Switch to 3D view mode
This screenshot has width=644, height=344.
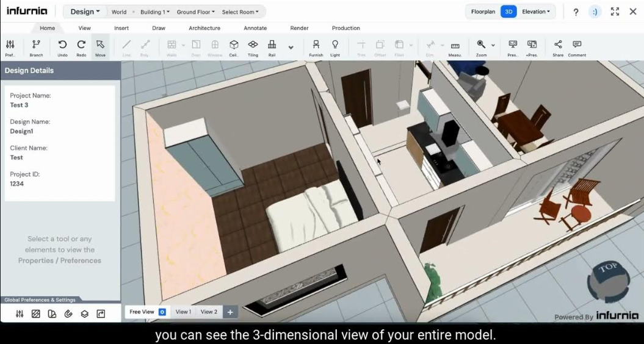(508, 12)
